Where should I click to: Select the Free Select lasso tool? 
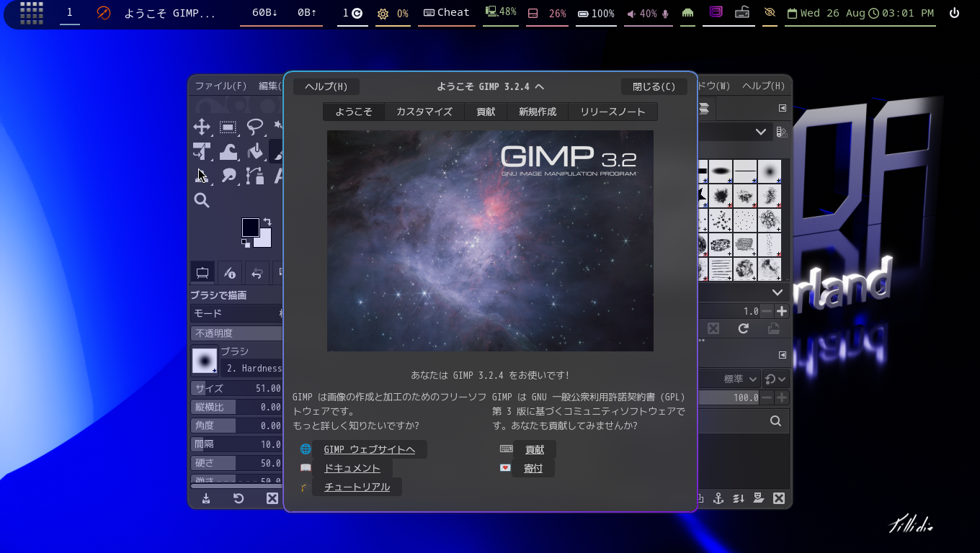254,127
